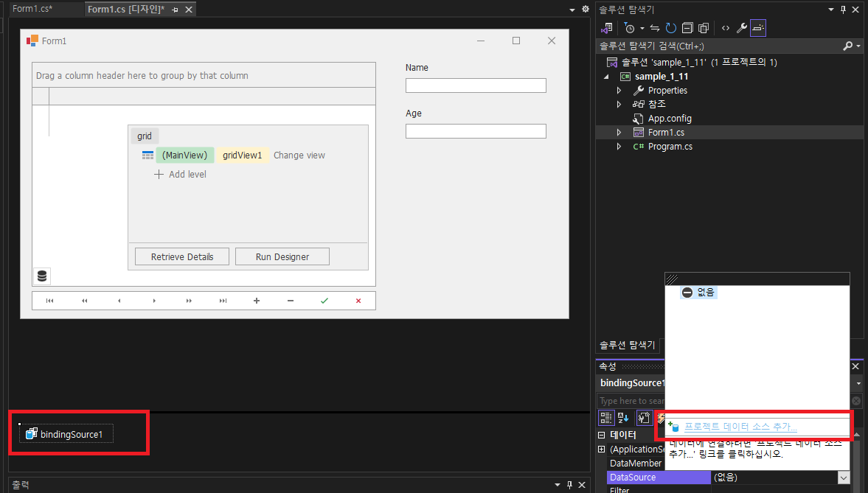Refresh the Solution Explorer tree
The image size is (868, 493).
[671, 28]
